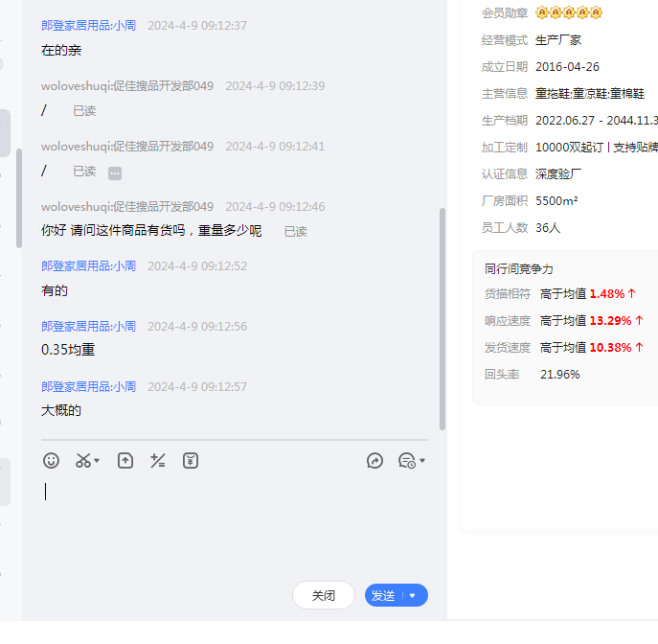Expand the screenshot options dropdown arrow
This screenshot has height=644, width=658.
98,462
